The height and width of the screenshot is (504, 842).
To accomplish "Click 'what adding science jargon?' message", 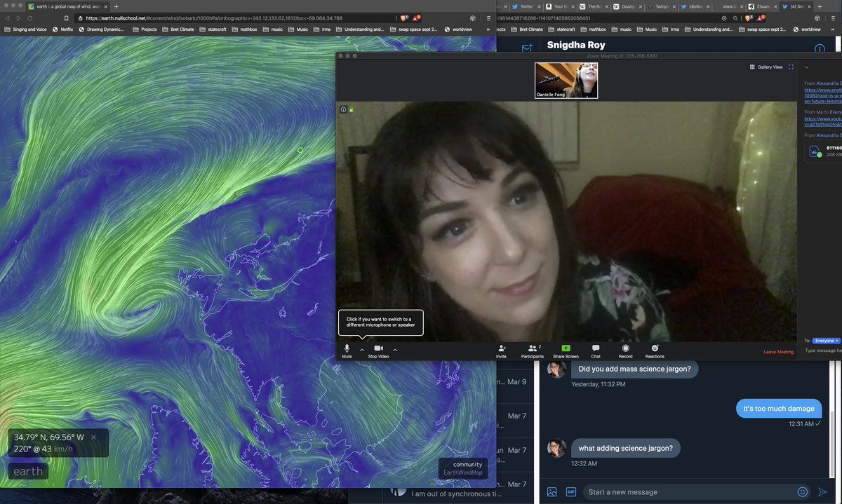I will click(625, 448).
